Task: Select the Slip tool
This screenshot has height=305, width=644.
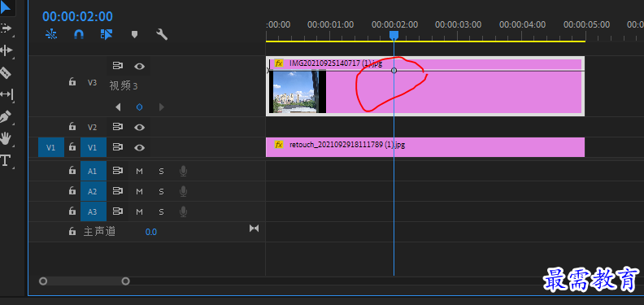Action: click(7, 94)
